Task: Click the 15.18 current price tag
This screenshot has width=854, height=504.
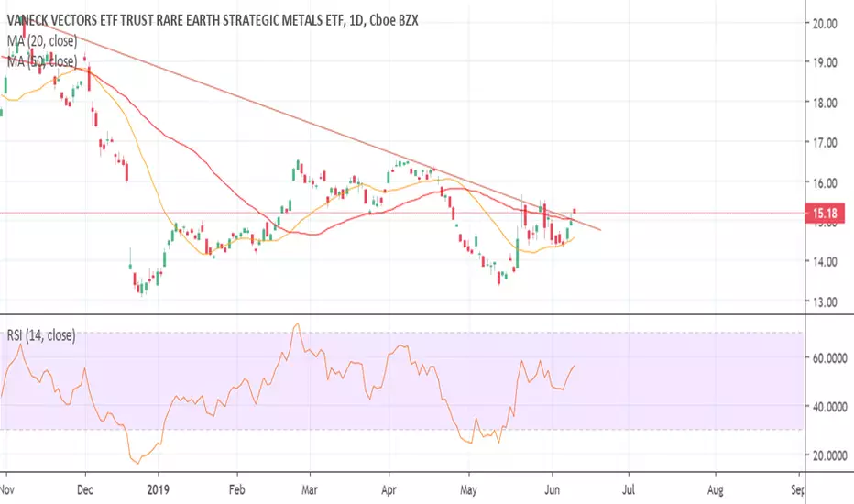Action: click(825, 213)
